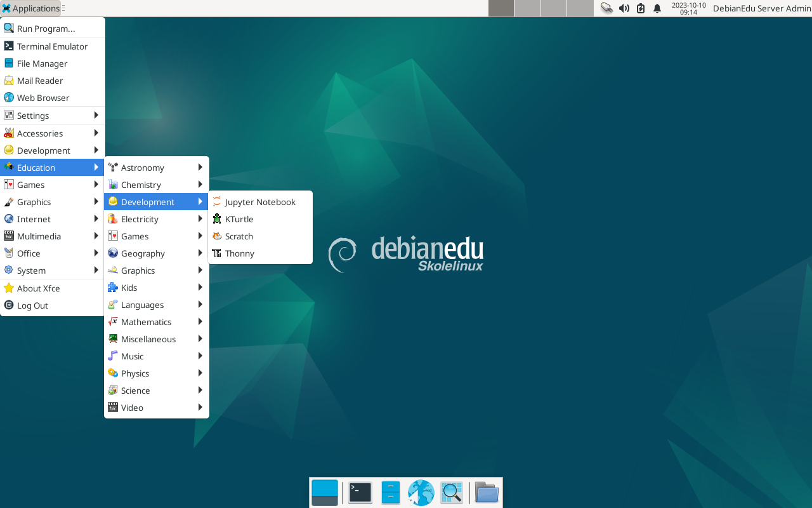
Task: Open KTurtle from the menu
Action: pyautogui.click(x=239, y=219)
